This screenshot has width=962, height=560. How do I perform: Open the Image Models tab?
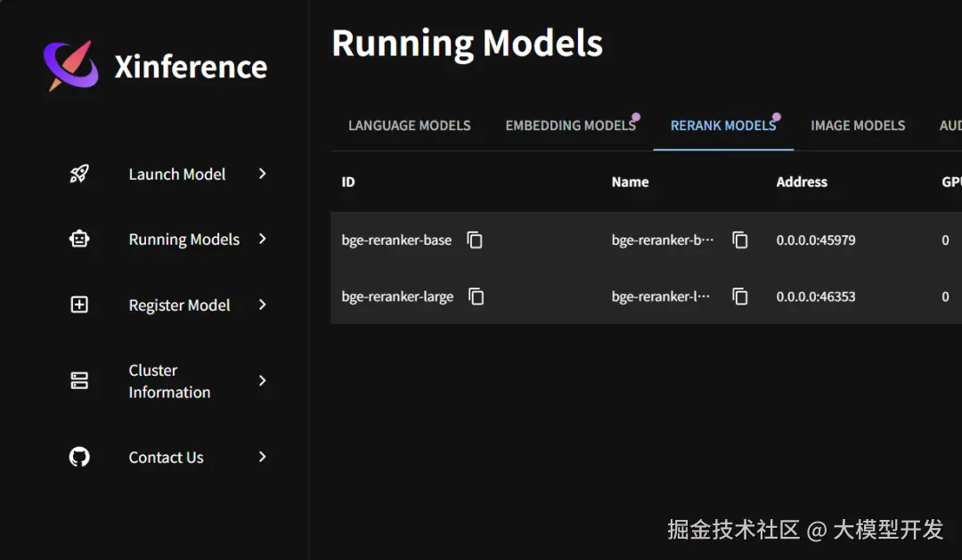tap(858, 126)
